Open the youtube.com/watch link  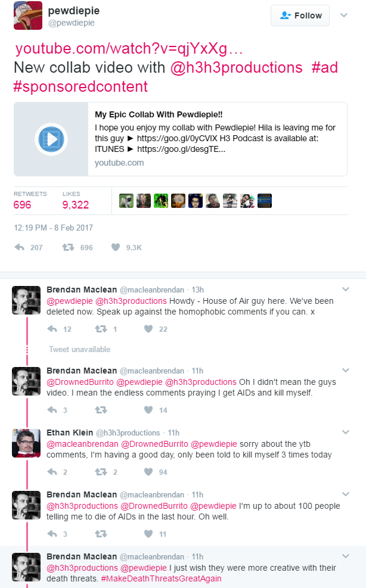[129, 49]
